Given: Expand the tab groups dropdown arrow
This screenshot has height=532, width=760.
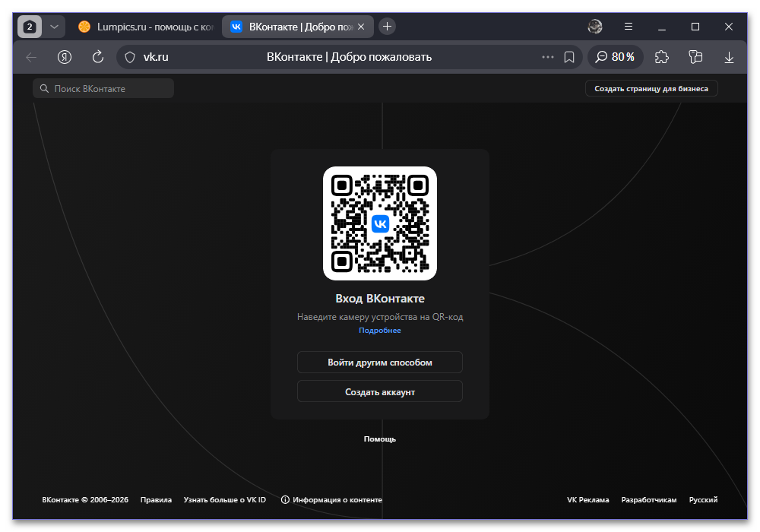Looking at the screenshot, I should point(54,27).
